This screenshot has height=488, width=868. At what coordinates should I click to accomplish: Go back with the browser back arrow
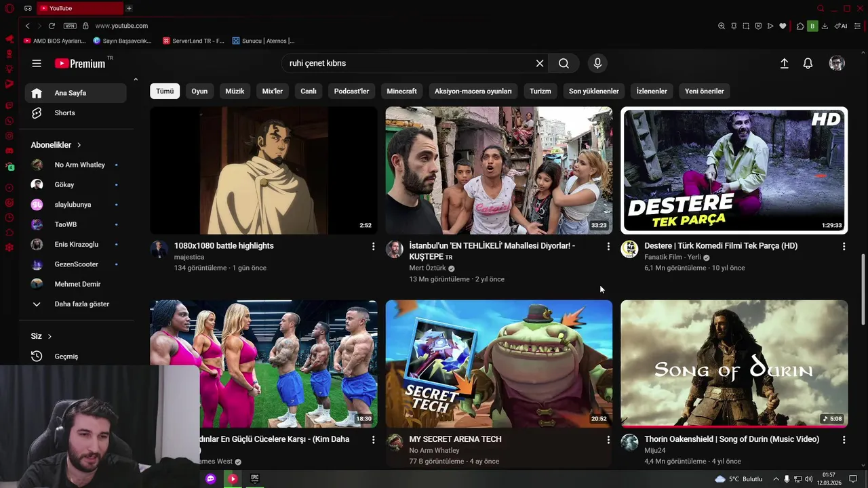click(x=27, y=26)
